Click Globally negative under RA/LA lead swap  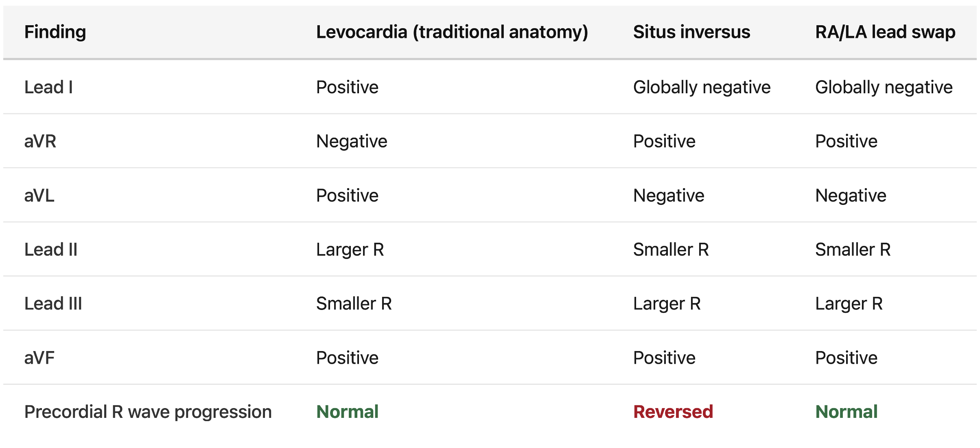tap(884, 87)
